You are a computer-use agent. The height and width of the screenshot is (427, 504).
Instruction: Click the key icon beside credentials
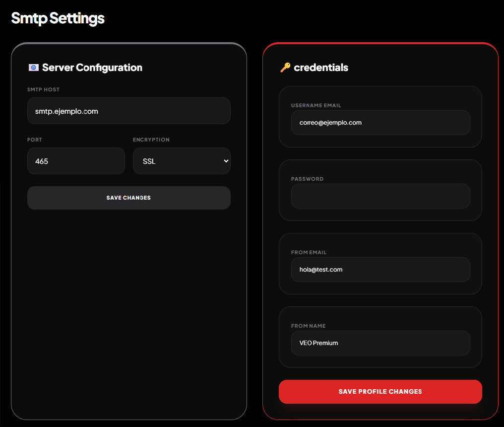coord(286,68)
